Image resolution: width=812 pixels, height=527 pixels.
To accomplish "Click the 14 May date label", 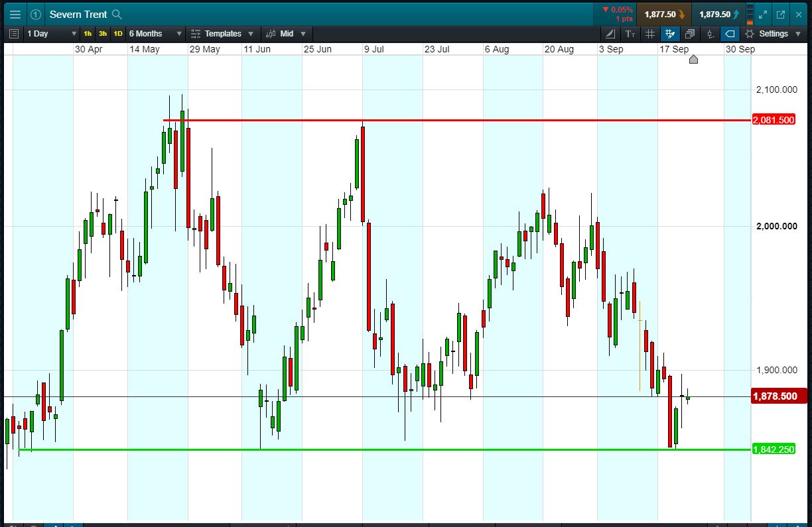I will tap(144, 49).
